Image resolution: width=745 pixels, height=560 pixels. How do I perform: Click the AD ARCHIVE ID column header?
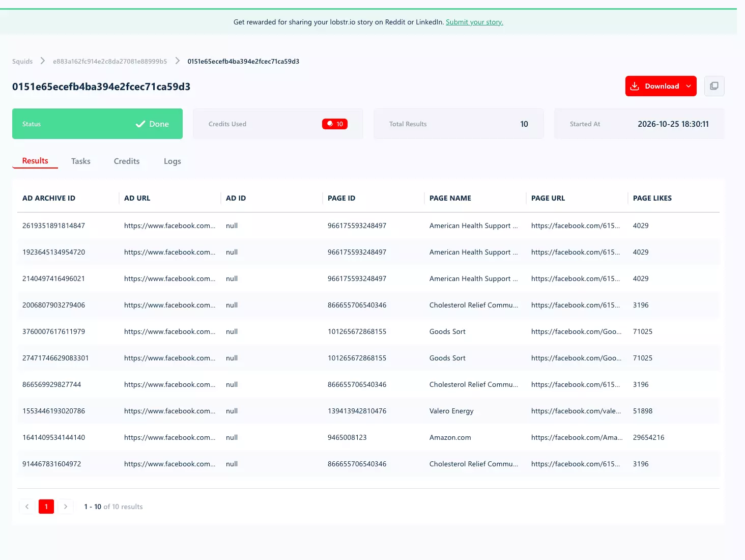click(49, 198)
